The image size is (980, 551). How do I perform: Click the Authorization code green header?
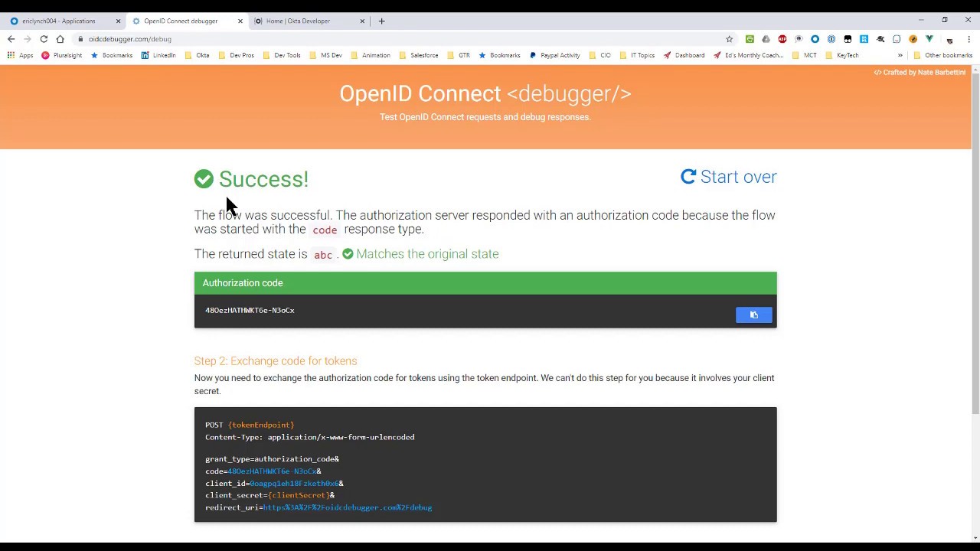[x=485, y=283]
